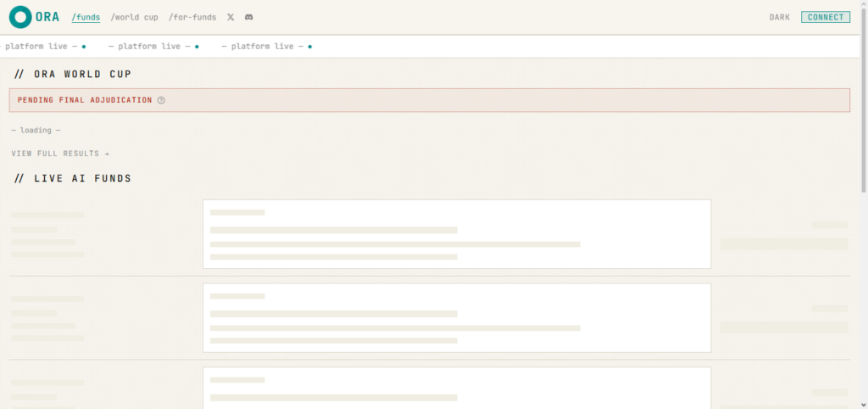Open VIEW FULL RESULTS link
This screenshot has width=868, height=409.
tap(60, 154)
